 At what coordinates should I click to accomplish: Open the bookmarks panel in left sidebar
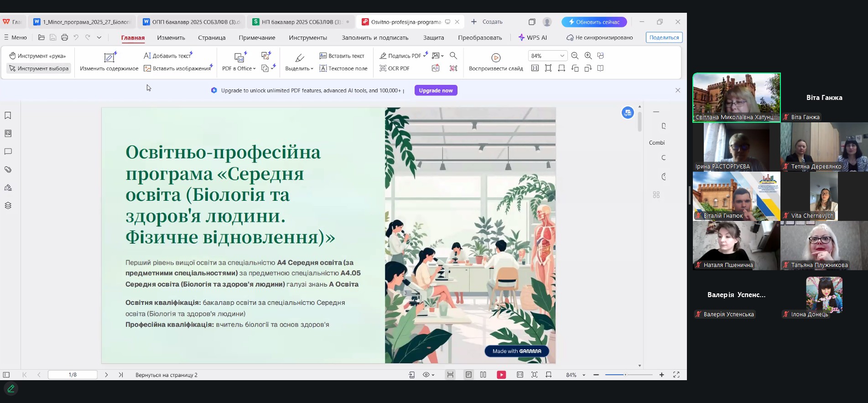coord(8,115)
